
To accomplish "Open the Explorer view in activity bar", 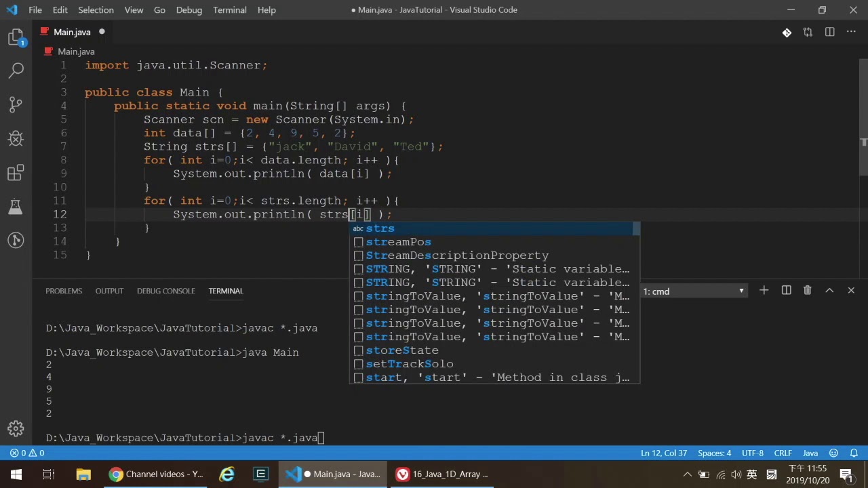I will [x=16, y=37].
